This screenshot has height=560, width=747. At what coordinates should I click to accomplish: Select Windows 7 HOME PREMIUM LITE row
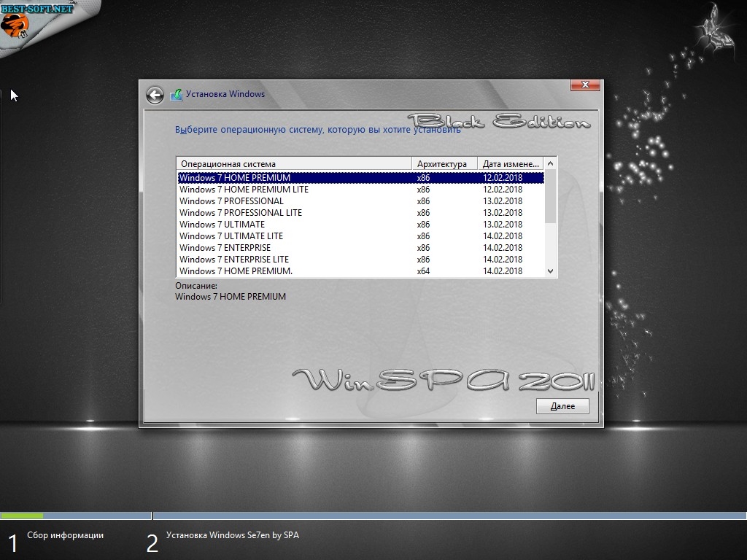click(360, 189)
